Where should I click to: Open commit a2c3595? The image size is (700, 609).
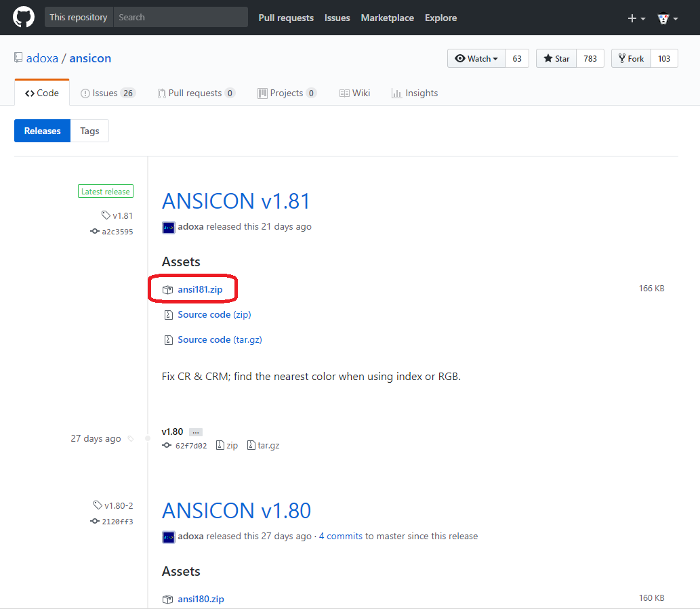(x=112, y=232)
